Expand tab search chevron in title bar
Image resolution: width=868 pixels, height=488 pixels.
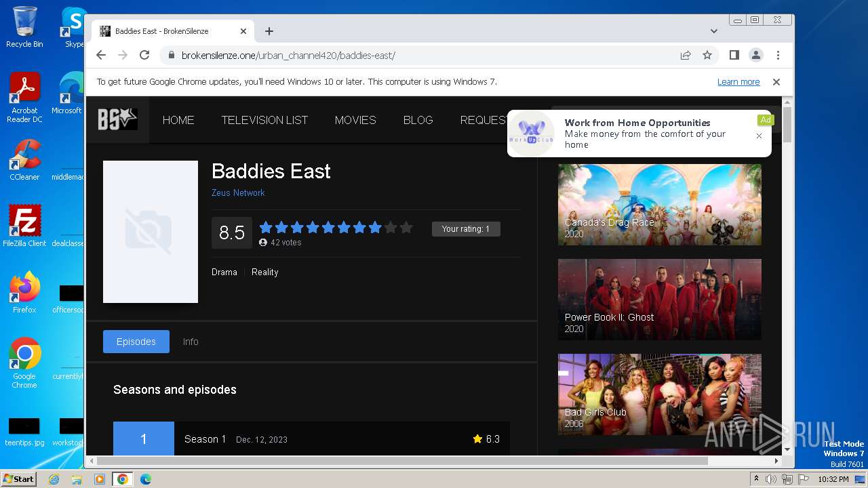point(714,31)
